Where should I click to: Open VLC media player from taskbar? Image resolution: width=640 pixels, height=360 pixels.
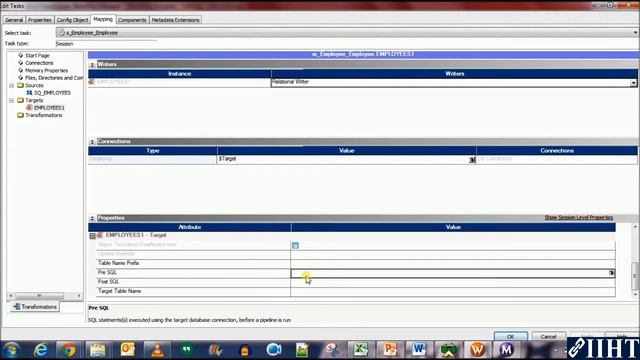coord(157,350)
